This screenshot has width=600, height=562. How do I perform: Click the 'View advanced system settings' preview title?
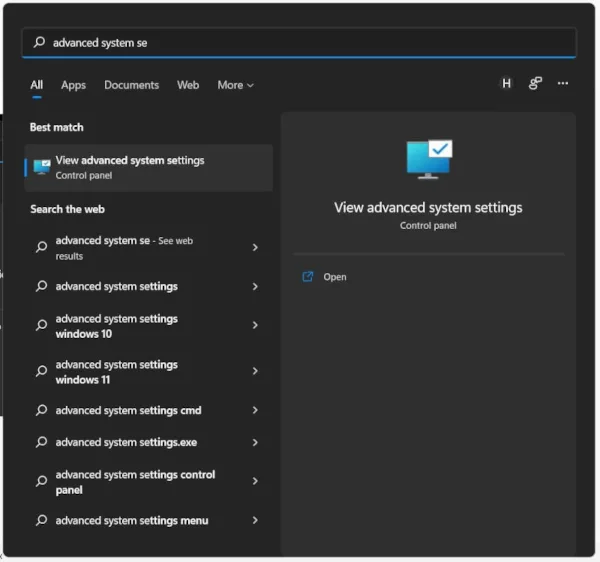click(428, 208)
